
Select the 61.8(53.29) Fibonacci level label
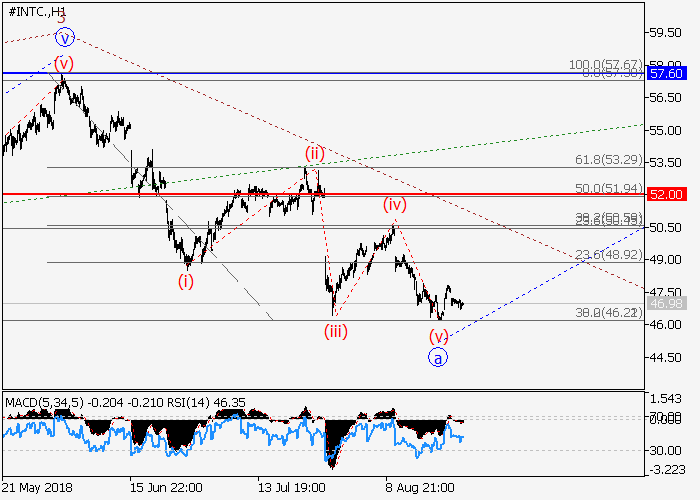607,159
